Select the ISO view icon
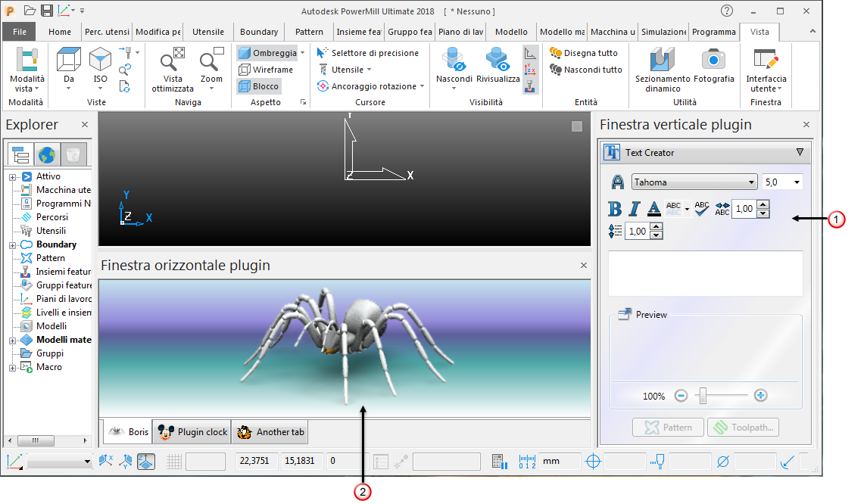Viewport: 867px width, 504px height. tap(100, 58)
